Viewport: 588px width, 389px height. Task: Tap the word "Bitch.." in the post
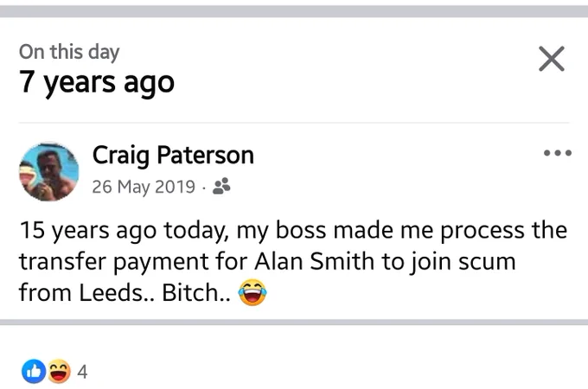pos(196,293)
